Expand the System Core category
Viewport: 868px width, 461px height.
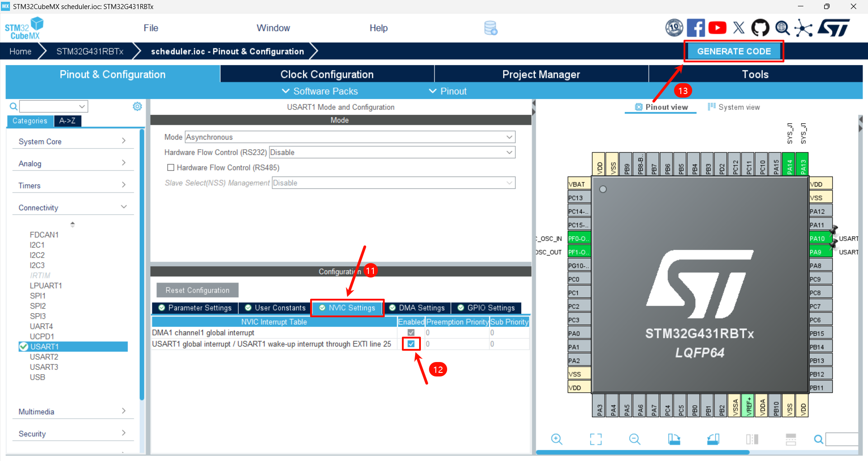point(72,141)
